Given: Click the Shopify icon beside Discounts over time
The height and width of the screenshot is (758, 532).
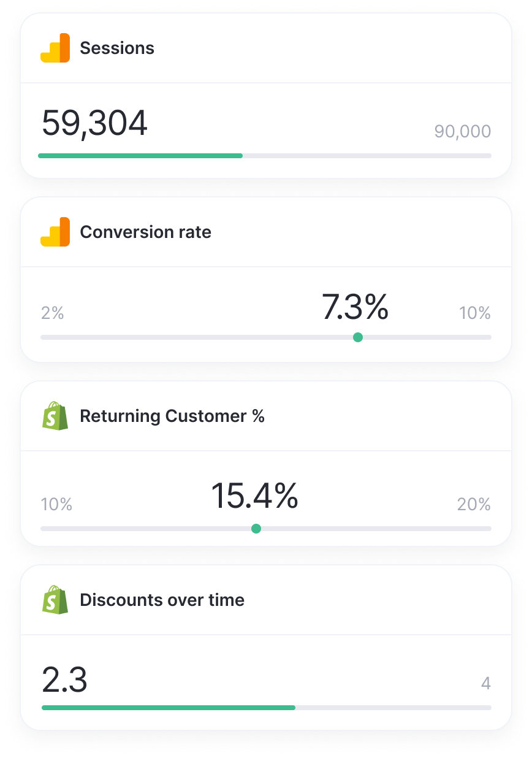Looking at the screenshot, I should (x=55, y=600).
